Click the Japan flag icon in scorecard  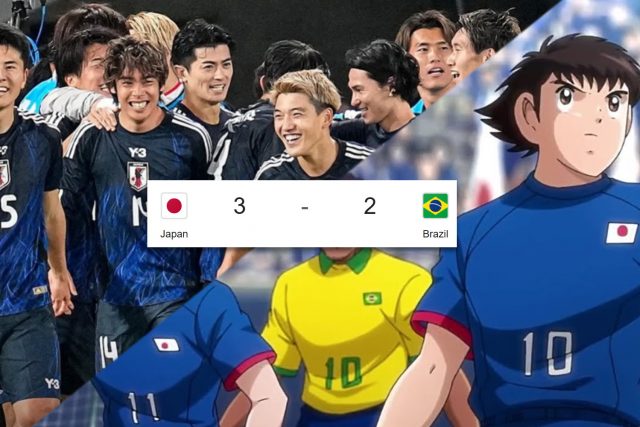point(174,206)
